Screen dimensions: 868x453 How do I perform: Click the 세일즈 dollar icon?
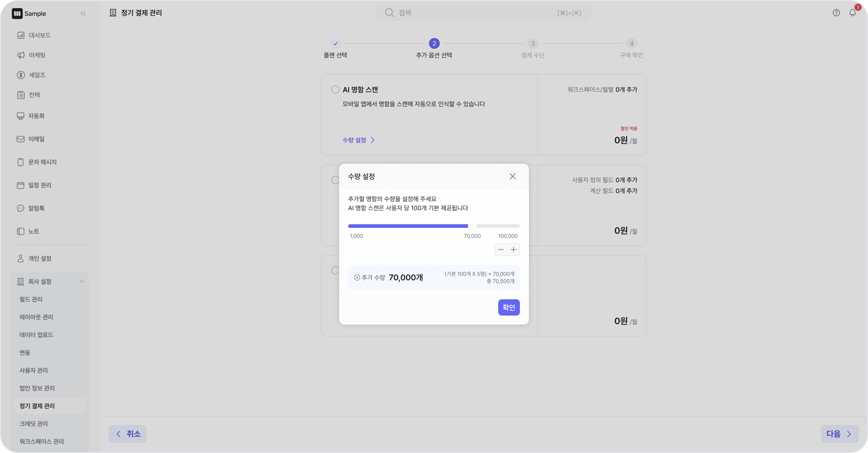(x=21, y=75)
